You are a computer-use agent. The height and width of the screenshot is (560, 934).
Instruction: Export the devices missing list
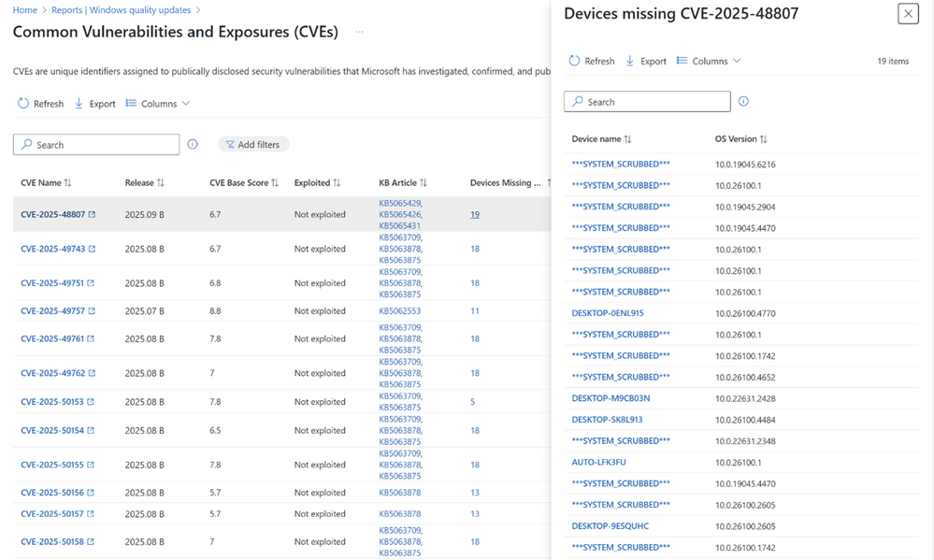click(x=646, y=61)
